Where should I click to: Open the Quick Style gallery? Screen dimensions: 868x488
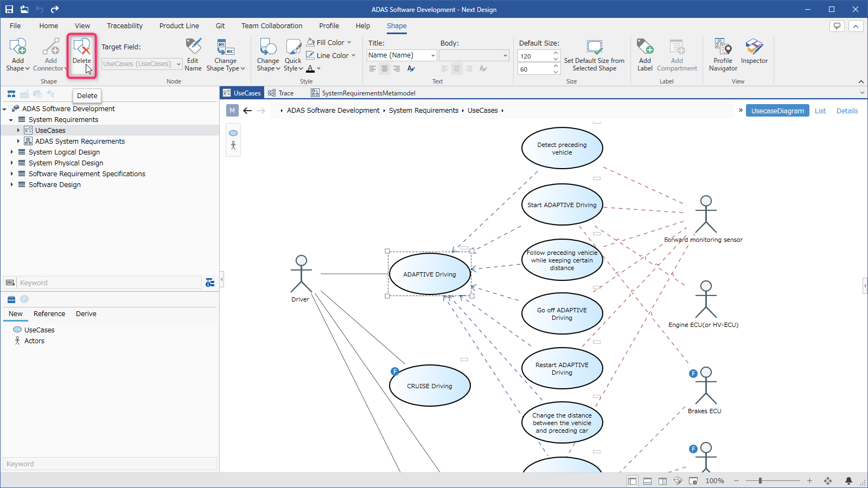pyautogui.click(x=293, y=54)
